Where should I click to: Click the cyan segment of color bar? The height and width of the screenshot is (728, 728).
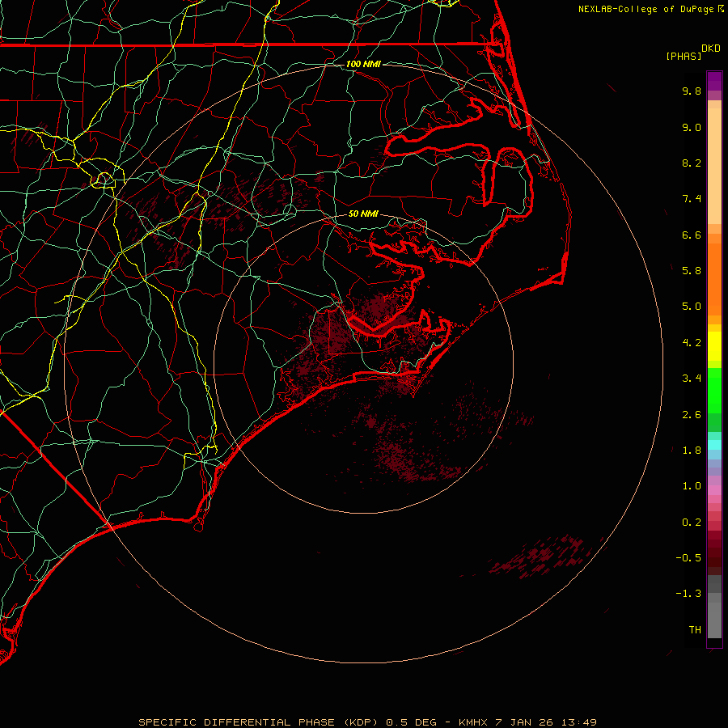pyautogui.click(x=714, y=445)
